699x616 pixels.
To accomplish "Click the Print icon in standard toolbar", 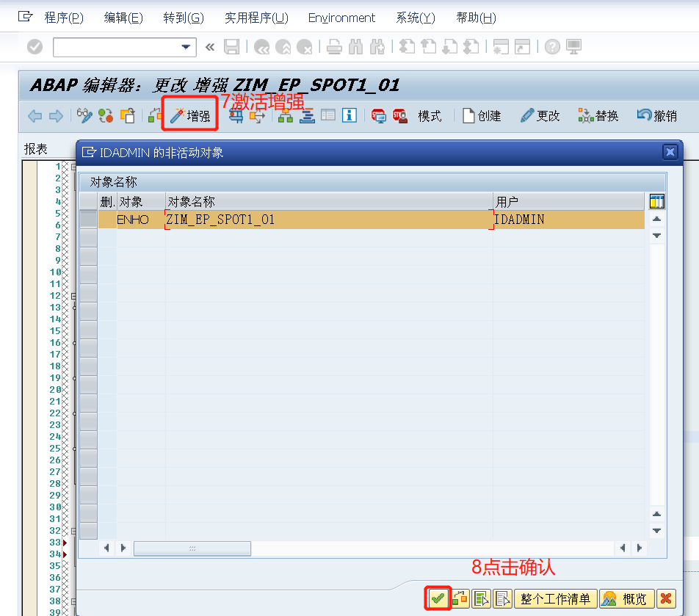I will pyautogui.click(x=334, y=46).
